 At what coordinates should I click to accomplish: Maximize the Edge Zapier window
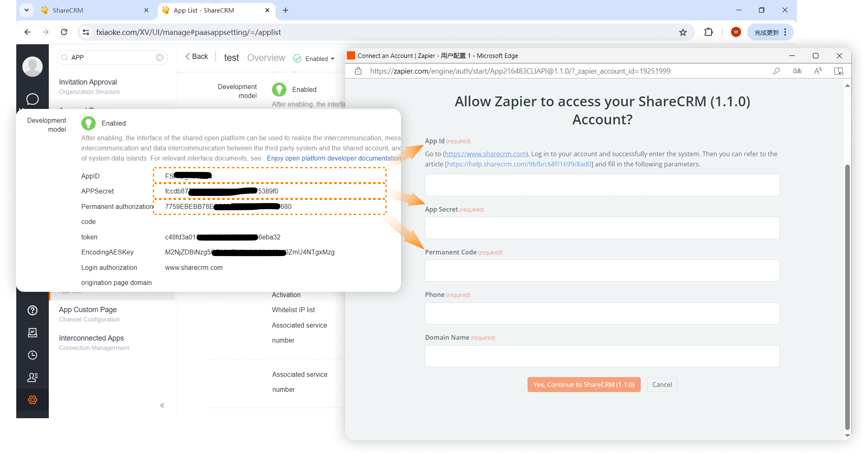pos(816,56)
